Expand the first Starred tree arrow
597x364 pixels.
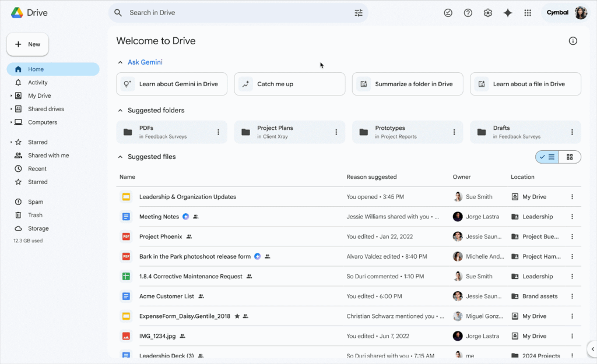[x=11, y=142]
